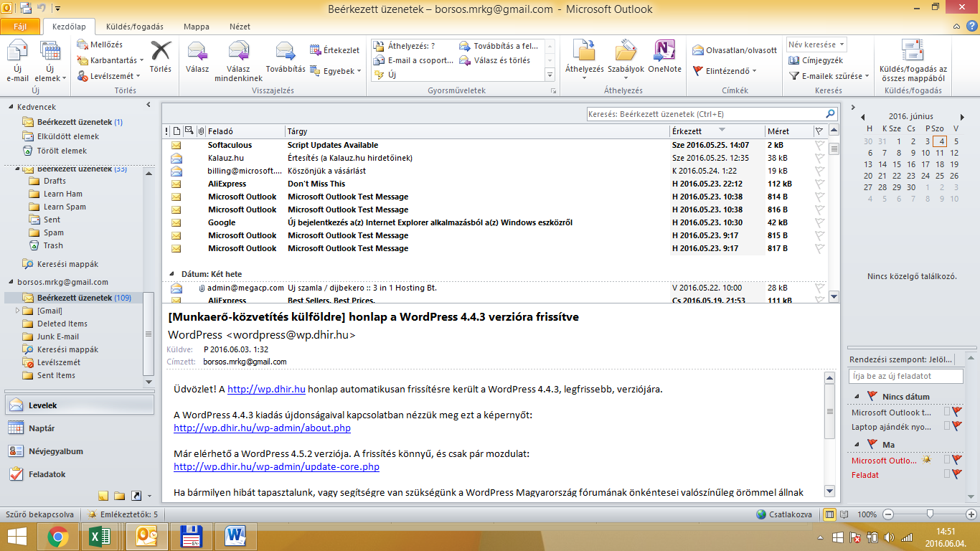The image size is (980, 551).
Task: Open the Levélszemét dropdown
Action: [108, 76]
